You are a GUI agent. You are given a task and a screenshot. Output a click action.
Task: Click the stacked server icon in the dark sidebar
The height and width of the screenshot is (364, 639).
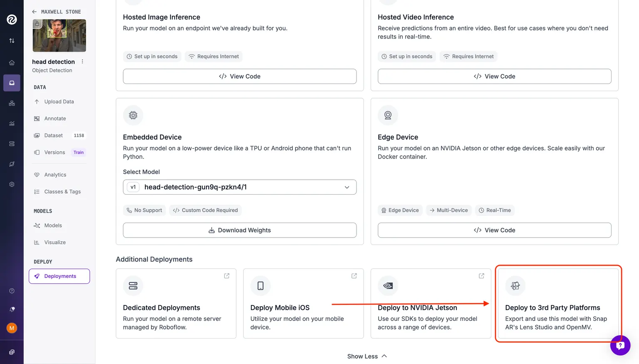click(12, 144)
